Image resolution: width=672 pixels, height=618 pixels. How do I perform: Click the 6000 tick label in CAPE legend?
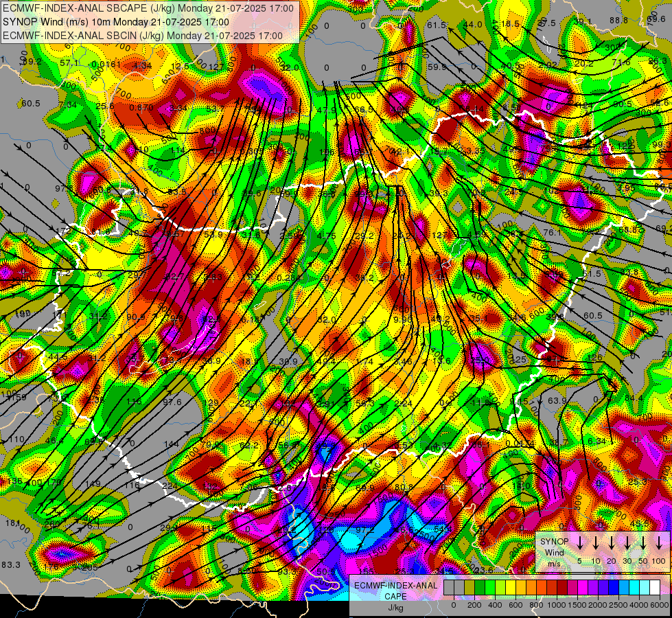(660, 605)
